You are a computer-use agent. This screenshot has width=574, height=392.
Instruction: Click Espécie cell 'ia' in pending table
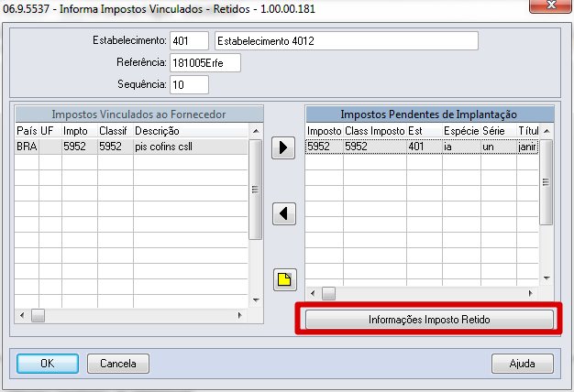(461, 147)
